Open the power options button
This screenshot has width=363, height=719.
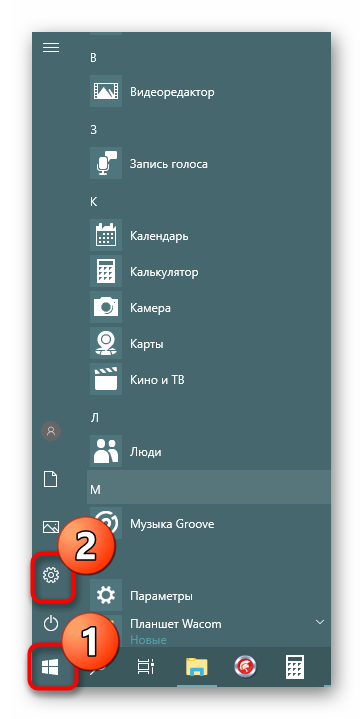[x=51, y=623]
